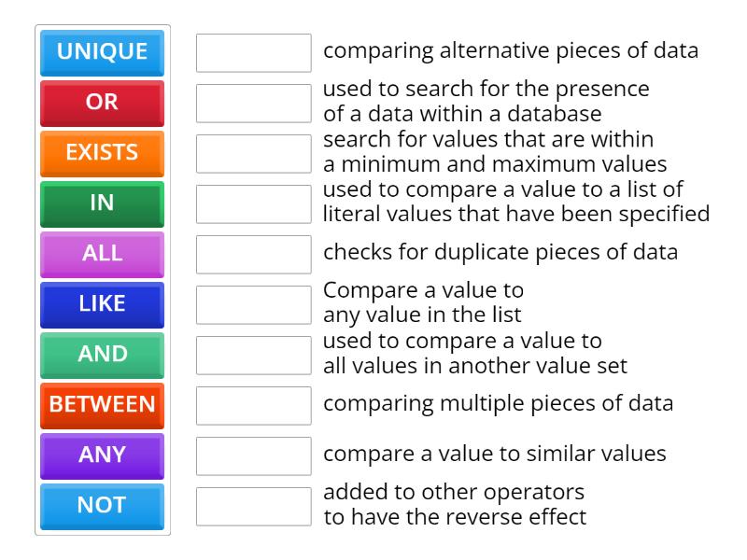Click box for minimum and maximum values
The image size is (747, 560).
click(254, 154)
